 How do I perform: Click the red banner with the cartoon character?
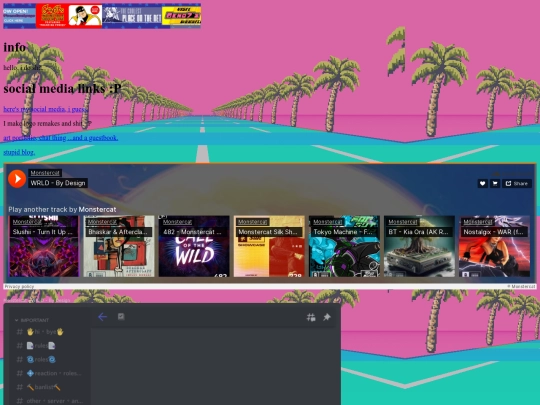(69, 16)
